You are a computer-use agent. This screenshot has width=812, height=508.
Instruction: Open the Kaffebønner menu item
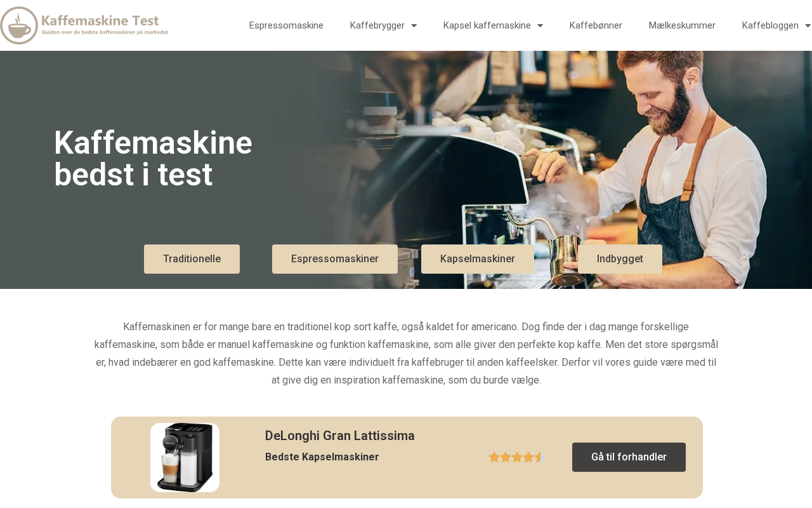coord(596,25)
